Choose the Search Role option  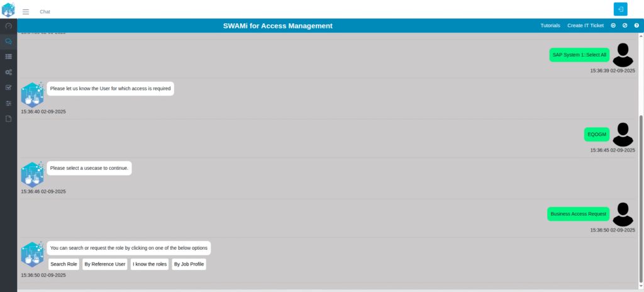(x=64, y=264)
